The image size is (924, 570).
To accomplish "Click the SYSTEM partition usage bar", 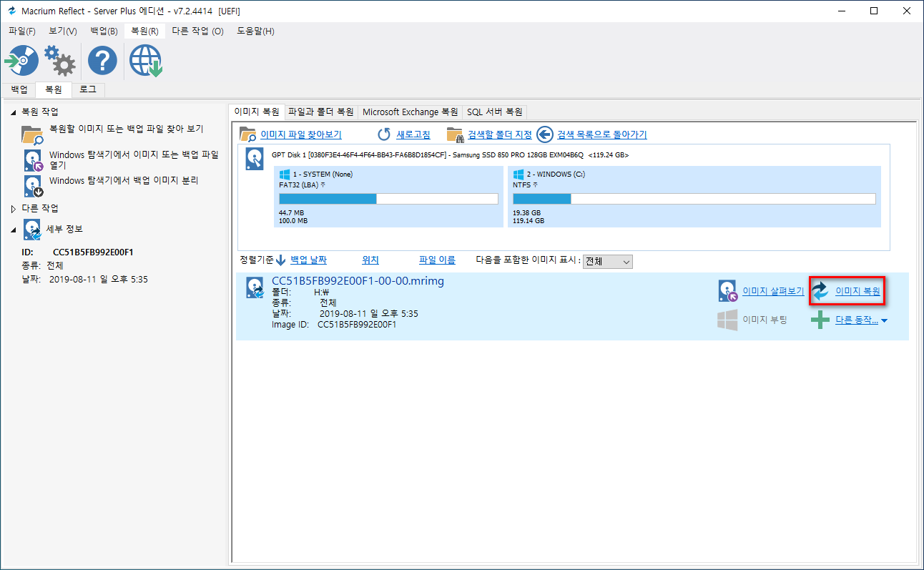I will coord(388,199).
